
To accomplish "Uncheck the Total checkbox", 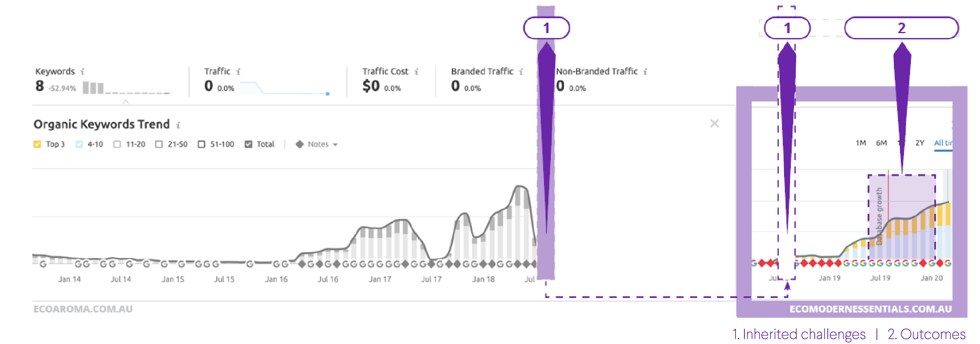I will pos(249,144).
